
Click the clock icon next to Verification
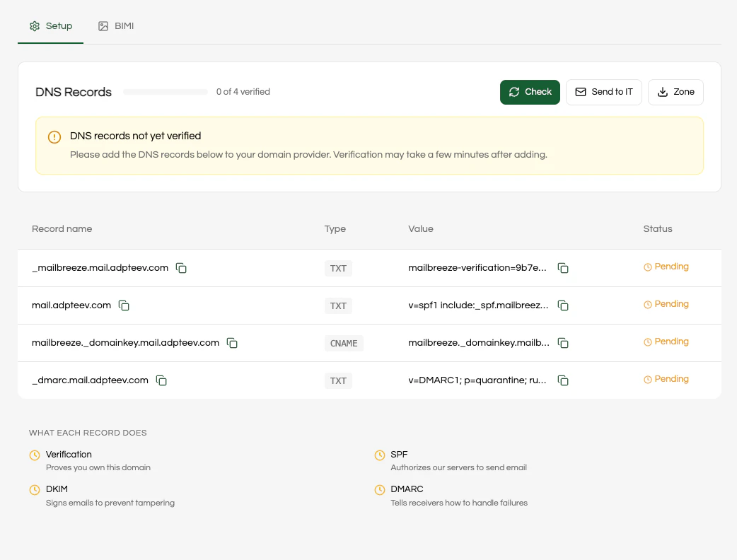35,455
